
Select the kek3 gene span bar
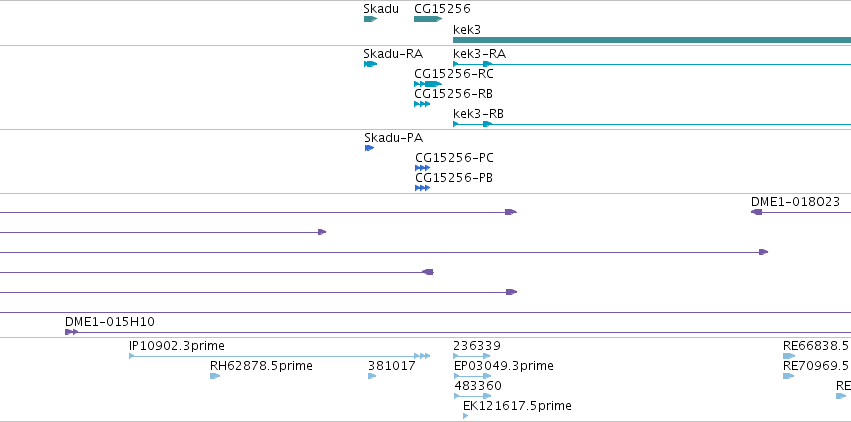click(x=652, y=40)
